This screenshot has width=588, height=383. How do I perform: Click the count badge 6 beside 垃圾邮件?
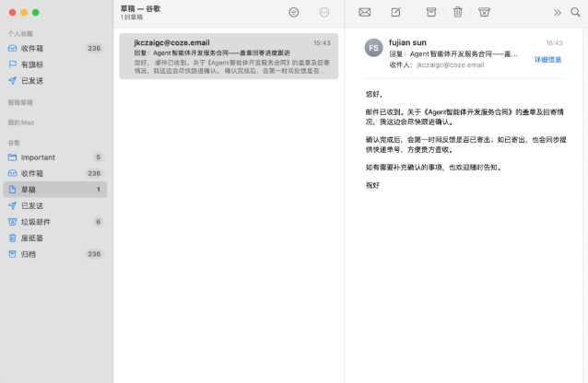click(99, 222)
